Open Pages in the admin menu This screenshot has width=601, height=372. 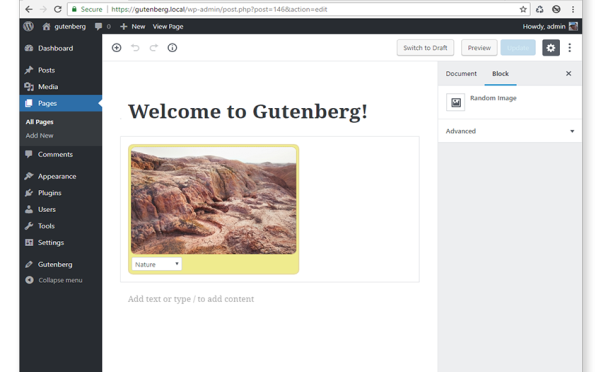coord(61,103)
